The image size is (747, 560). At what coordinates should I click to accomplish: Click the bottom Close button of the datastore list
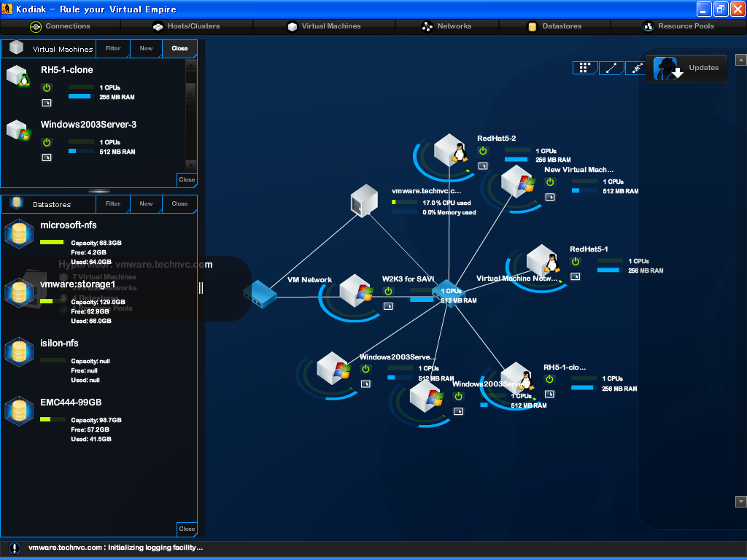tap(187, 529)
